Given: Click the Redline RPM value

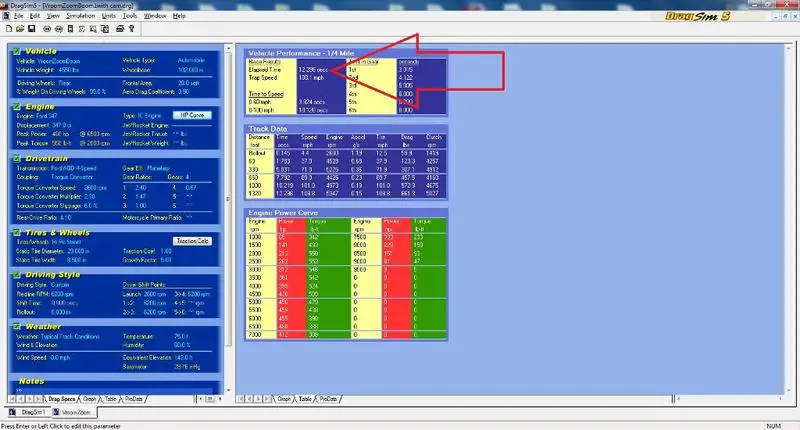Looking at the screenshot, I should pyautogui.click(x=63, y=294).
